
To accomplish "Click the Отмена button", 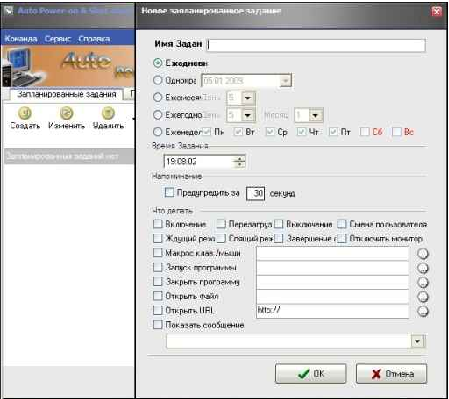I will click(x=392, y=374).
